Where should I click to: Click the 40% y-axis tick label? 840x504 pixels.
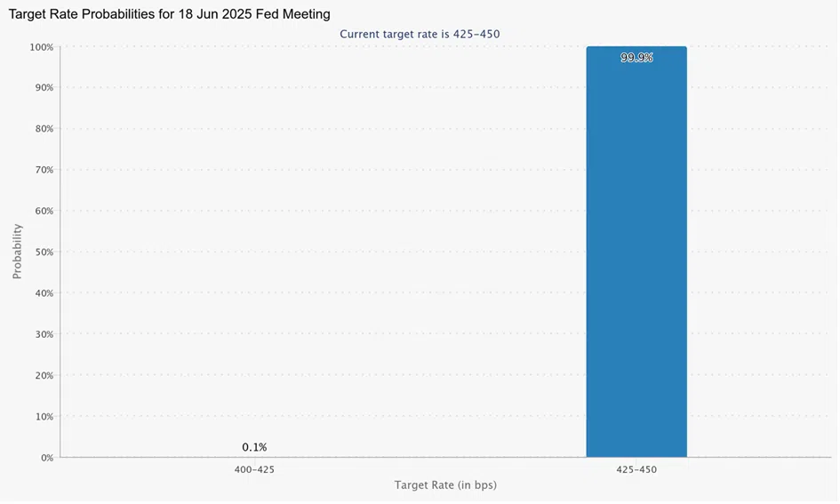(44, 293)
